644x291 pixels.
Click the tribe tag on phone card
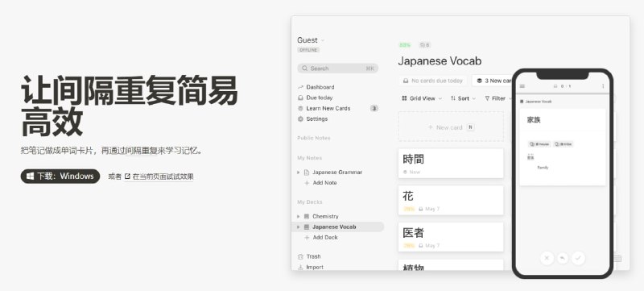[x=563, y=144]
